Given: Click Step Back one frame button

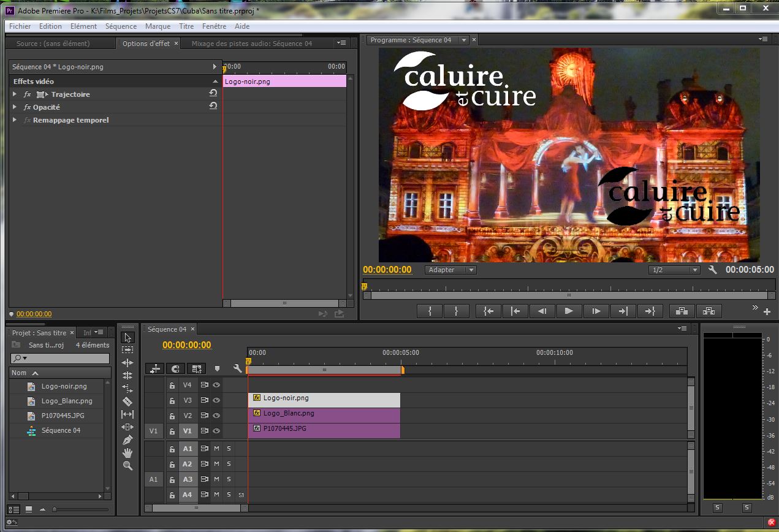Looking at the screenshot, I should click(542, 311).
